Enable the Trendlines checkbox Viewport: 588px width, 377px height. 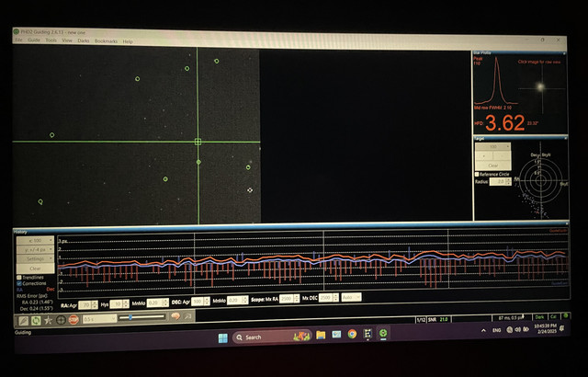point(19,278)
